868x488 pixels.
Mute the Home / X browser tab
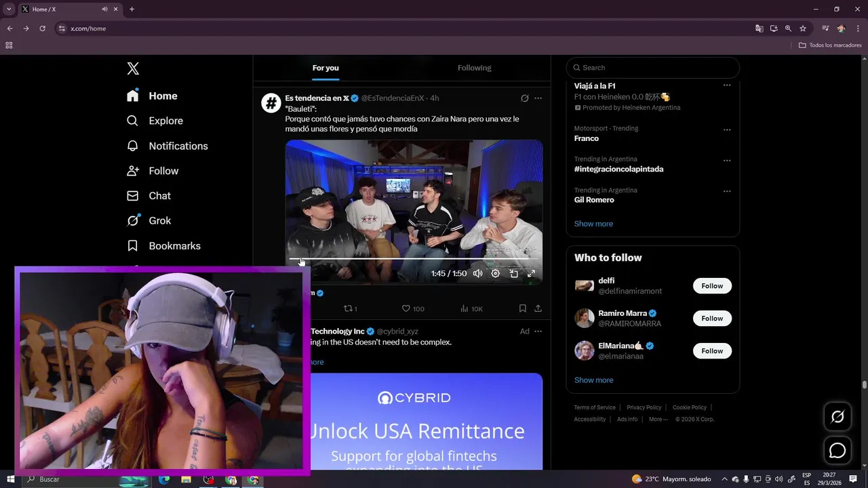point(104,9)
